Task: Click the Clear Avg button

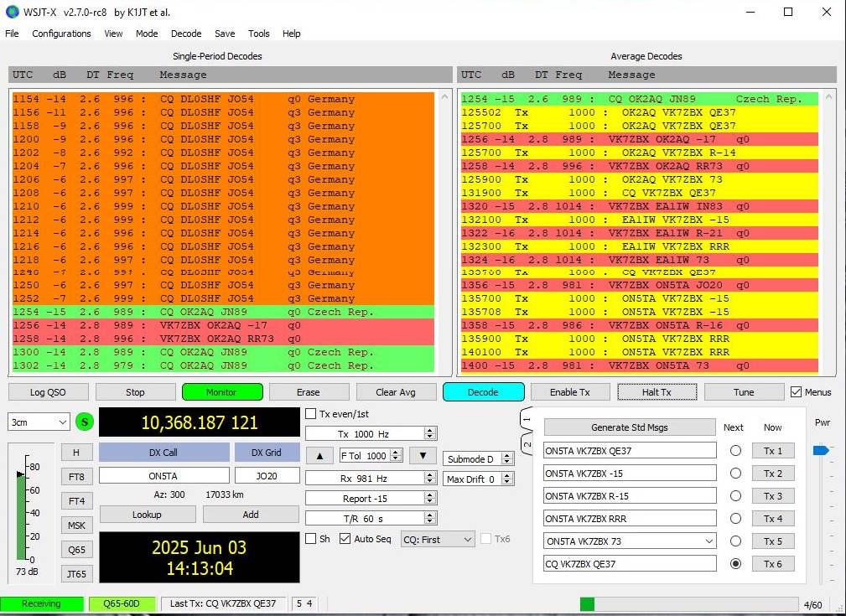Action: [x=396, y=392]
